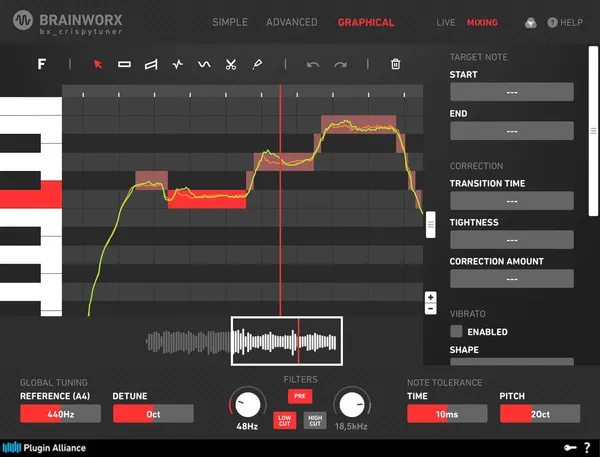Adjust the note tolerance PITCH 20ct slider

tap(540, 414)
